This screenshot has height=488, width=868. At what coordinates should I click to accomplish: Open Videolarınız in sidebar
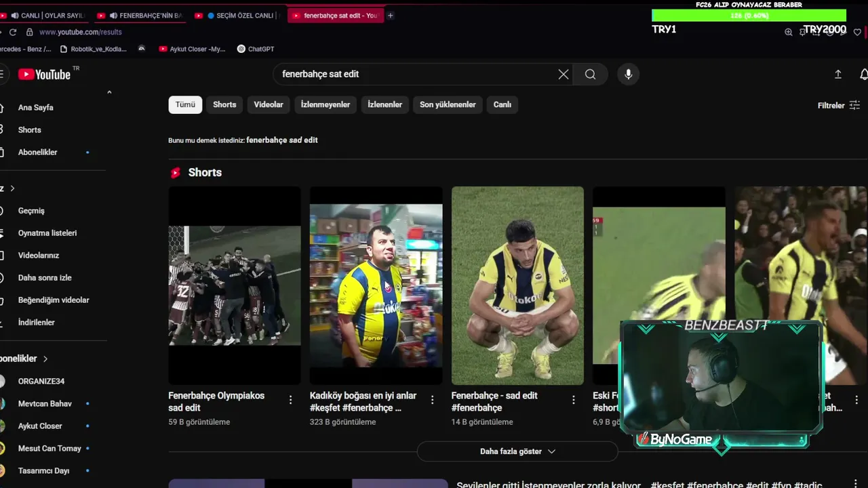(x=39, y=255)
